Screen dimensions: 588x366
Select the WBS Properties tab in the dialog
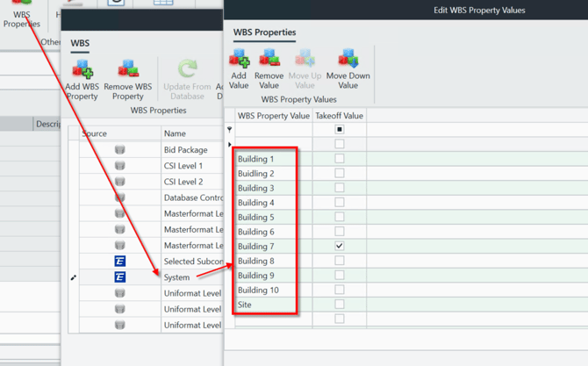pos(264,32)
